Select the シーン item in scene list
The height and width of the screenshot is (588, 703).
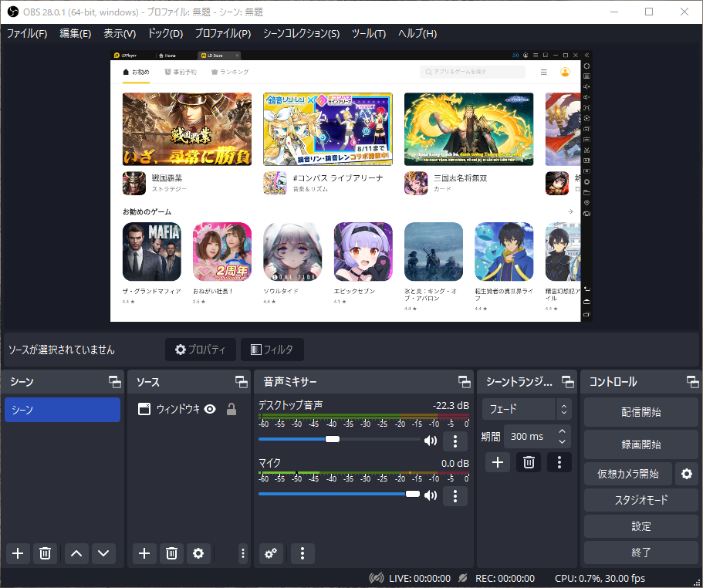point(62,410)
